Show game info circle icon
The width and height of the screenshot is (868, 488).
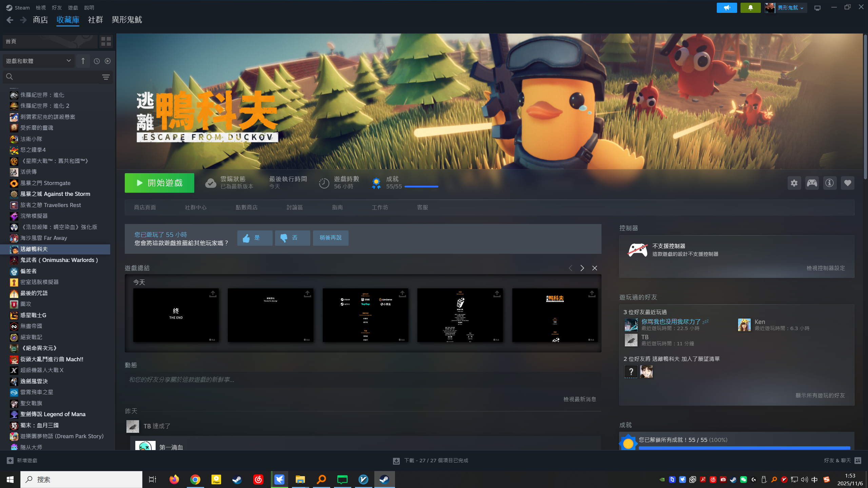[x=830, y=183]
